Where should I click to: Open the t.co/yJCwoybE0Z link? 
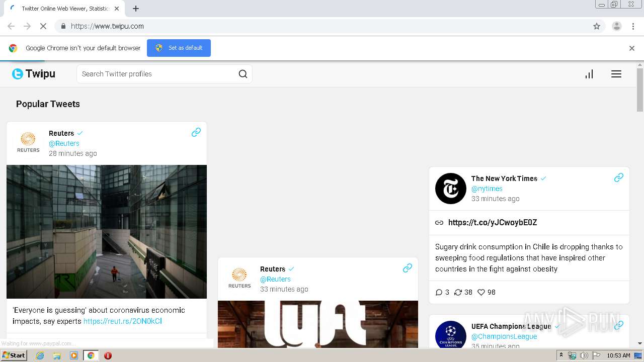click(493, 222)
